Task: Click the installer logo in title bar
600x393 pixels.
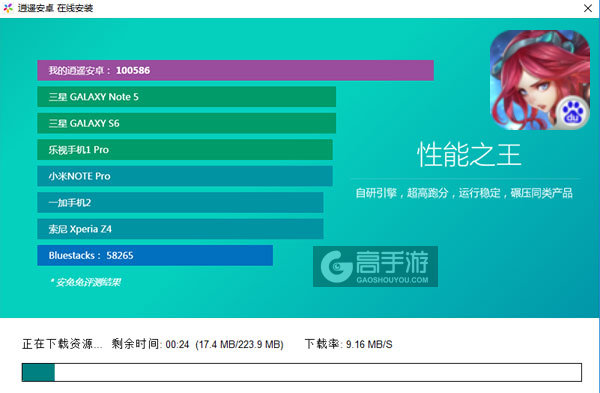Action: tap(8, 8)
